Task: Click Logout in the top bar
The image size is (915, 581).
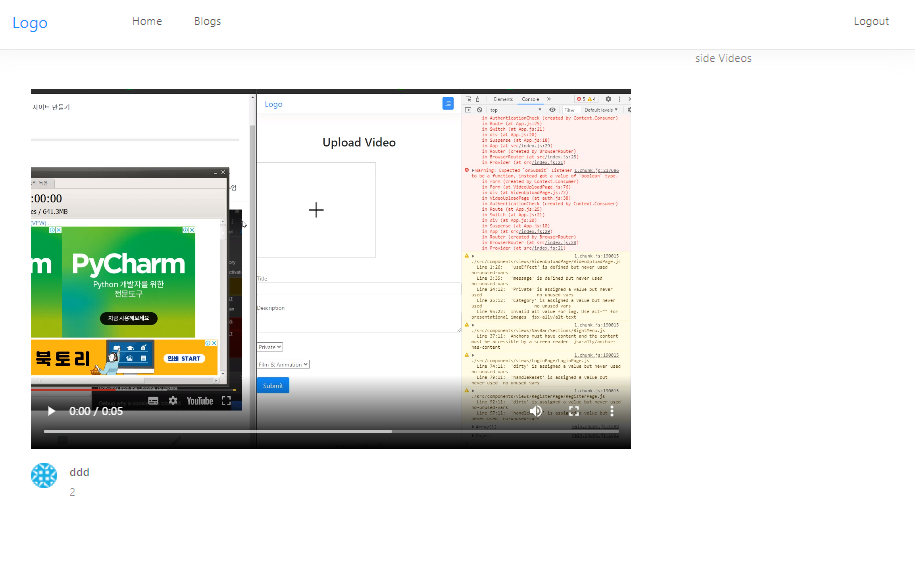Action: tap(871, 21)
